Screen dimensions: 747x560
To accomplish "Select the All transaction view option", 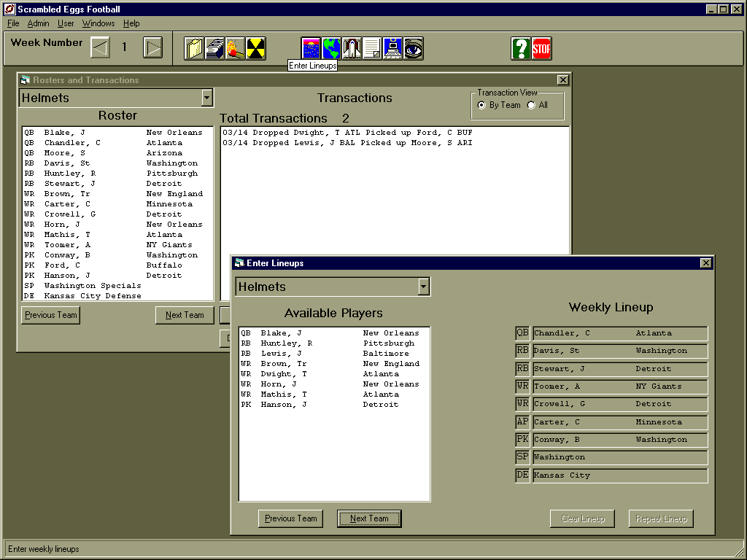I will click(x=531, y=105).
